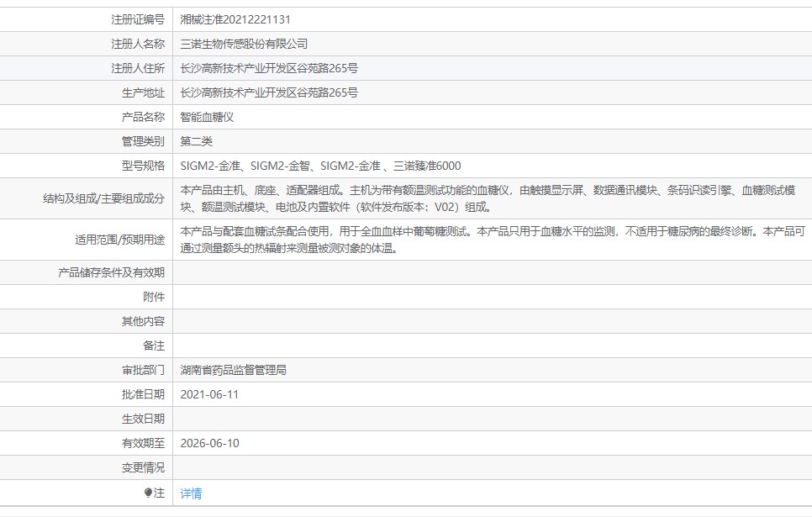Screen dimensions: 812x517
Task: Open the 详情 link in the 注 row
Action: (x=191, y=493)
